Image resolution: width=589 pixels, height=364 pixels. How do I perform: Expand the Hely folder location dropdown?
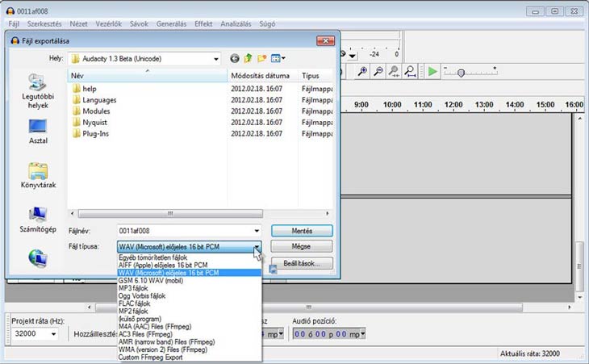click(x=215, y=58)
